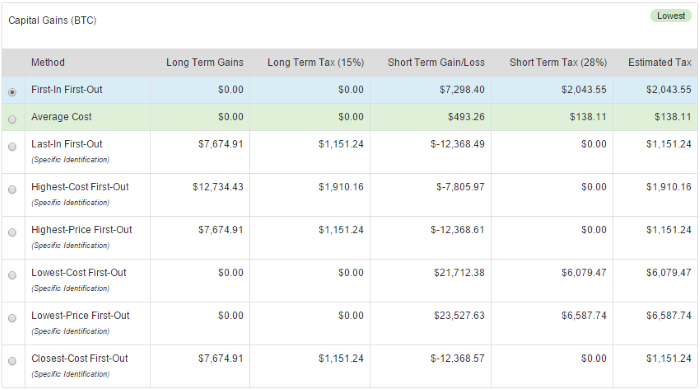Select the Highest-Price First-Out radio button
This screenshot has width=700, height=390.
point(12,232)
